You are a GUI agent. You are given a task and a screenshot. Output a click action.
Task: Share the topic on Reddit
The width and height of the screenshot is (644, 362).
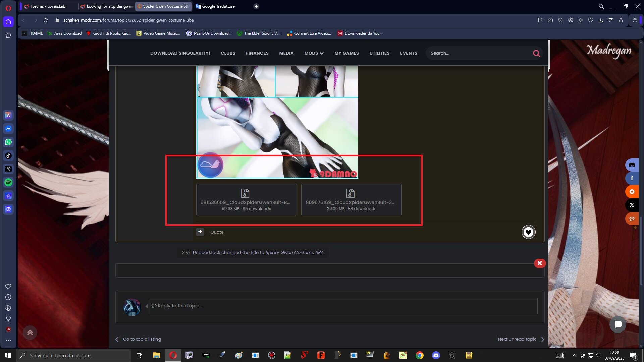pos(632,192)
